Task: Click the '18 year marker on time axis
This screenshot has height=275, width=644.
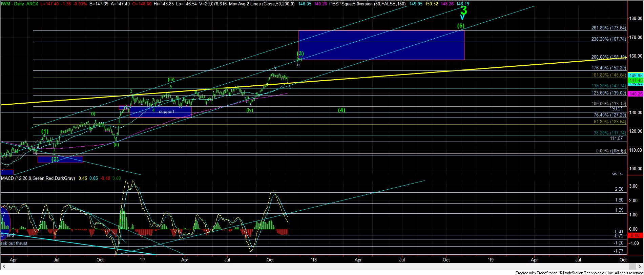Action: [314, 260]
